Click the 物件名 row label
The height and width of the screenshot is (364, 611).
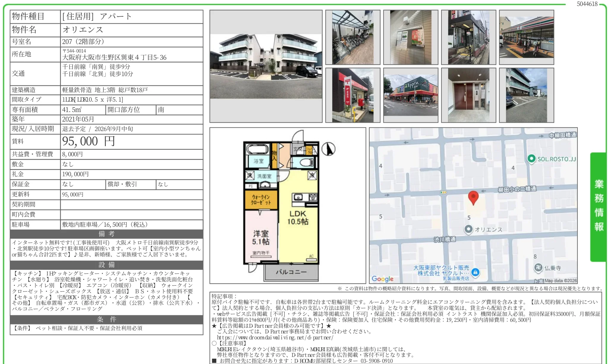click(x=24, y=30)
